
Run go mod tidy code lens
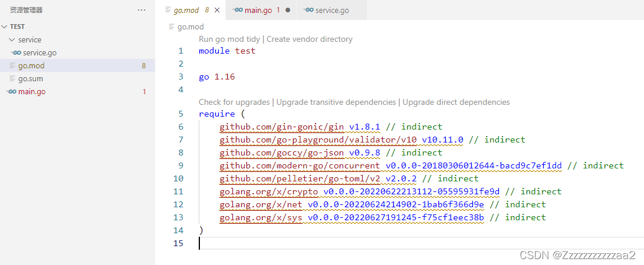pyautogui.click(x=229, y=39)
